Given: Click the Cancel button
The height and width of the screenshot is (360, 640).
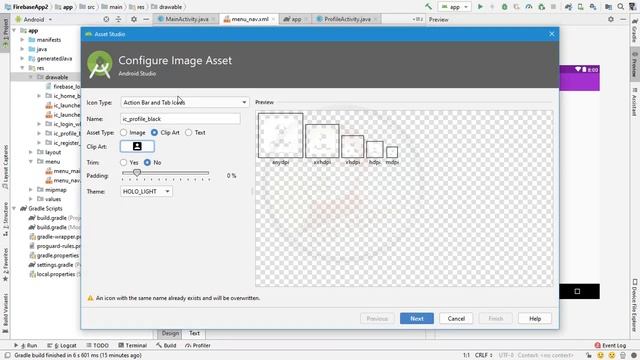Looking at the screenshot, I should (456, 318).
